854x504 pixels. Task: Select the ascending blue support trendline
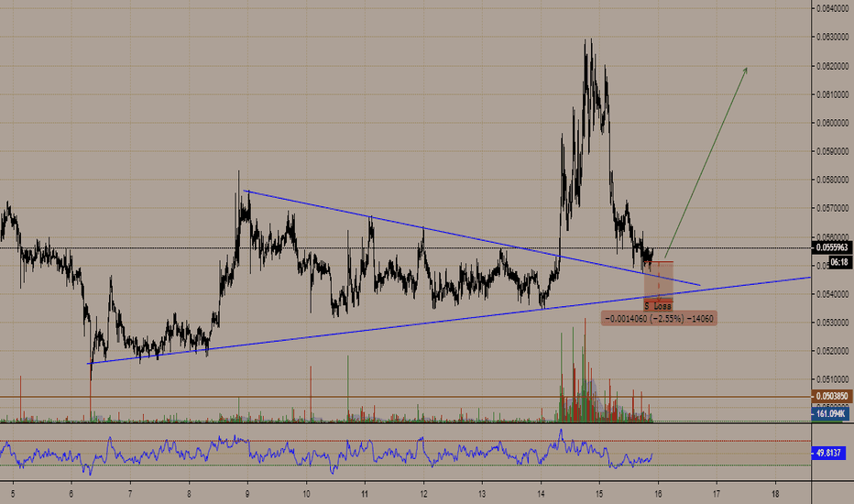tap(449, 321)
